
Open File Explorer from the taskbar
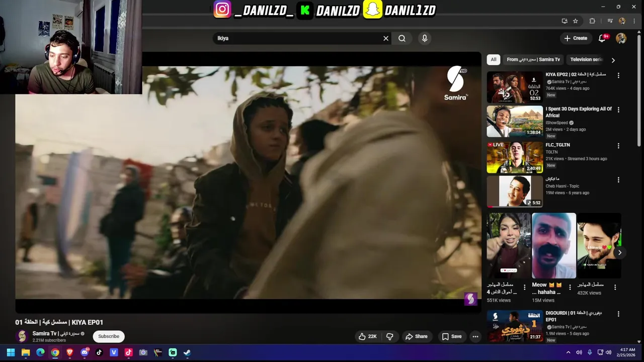click(26, 352)
